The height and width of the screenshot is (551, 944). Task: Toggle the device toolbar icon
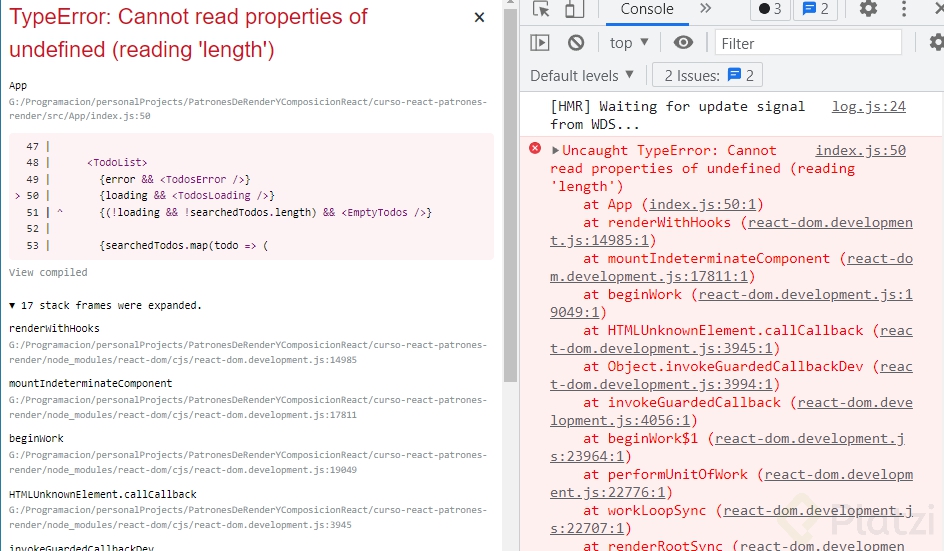coord(574,9)
